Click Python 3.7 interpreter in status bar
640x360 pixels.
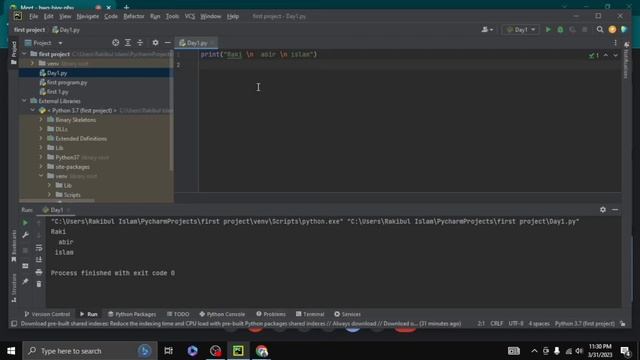584,324
